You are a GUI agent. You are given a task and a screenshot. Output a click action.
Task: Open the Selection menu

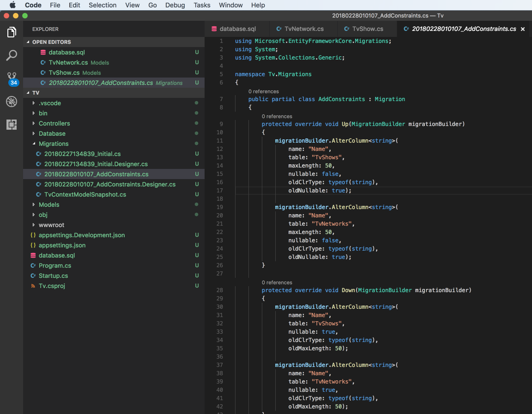[103, 5]
